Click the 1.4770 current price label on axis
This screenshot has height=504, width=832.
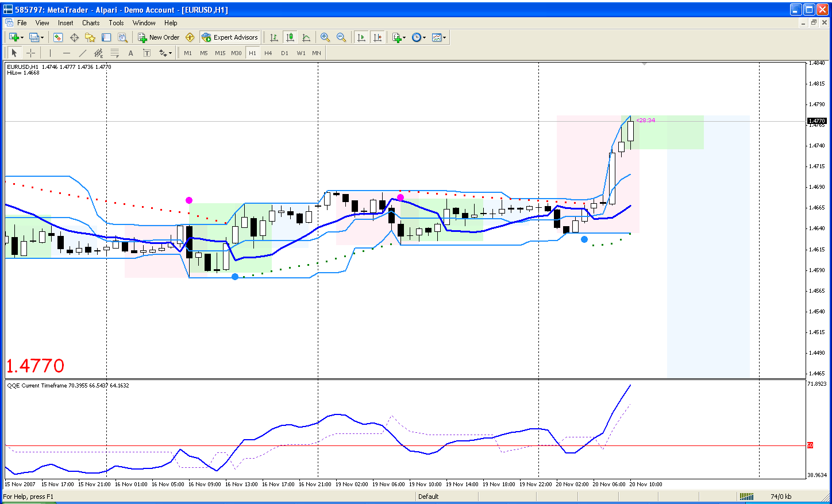(x=816, y=121)
